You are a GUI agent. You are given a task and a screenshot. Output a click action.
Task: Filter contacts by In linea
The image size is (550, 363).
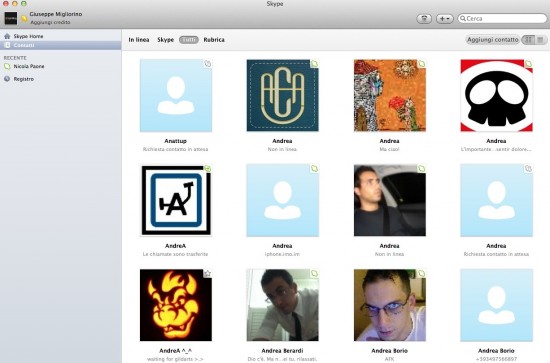point(139,40)
